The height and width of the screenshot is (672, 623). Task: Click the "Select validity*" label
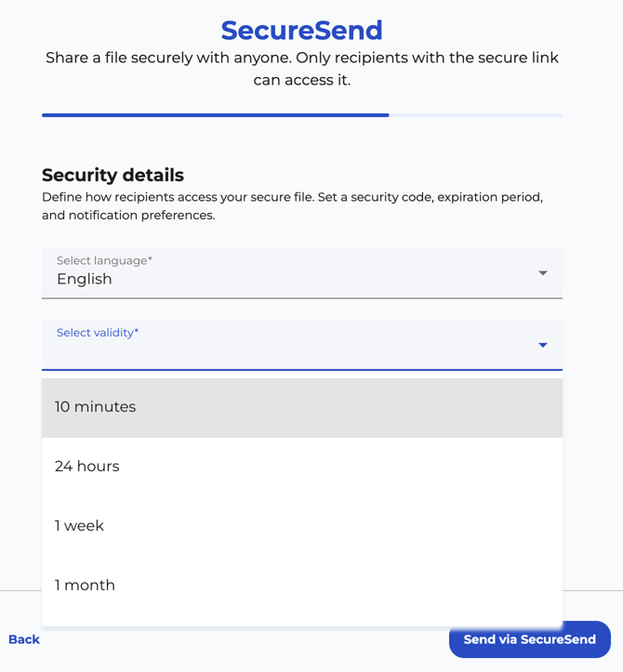[x=98, y=333]
